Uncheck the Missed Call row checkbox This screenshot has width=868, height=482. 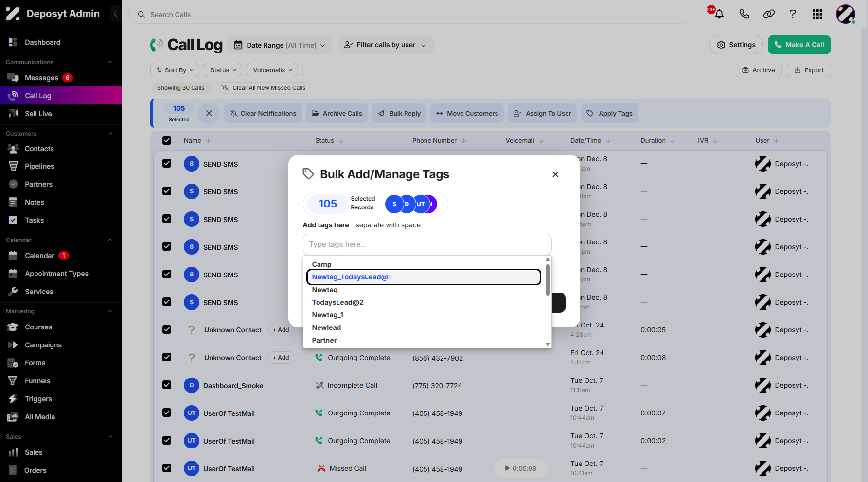167,468
